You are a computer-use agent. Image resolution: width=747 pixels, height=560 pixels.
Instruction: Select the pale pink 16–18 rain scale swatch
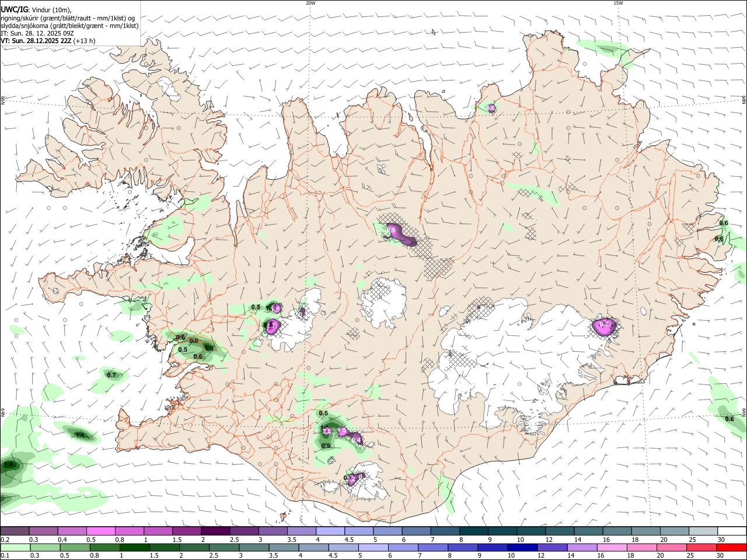pyautogui.click(x=611, y=547)
